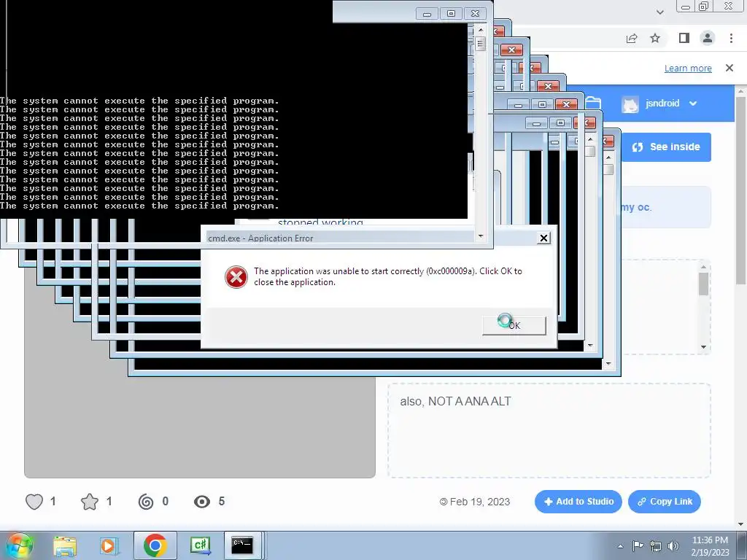The image size is (747, 560).
Task: Copy the project link
Action: point(665,502)
